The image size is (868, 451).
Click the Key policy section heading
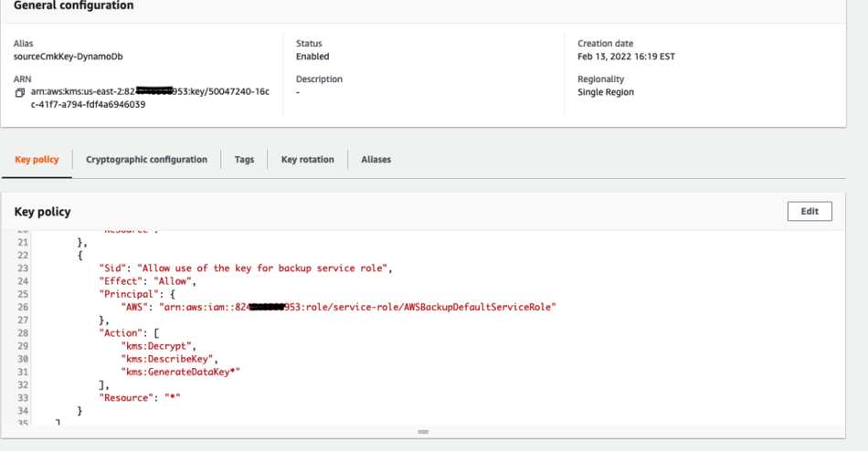(x=43, y=212)
